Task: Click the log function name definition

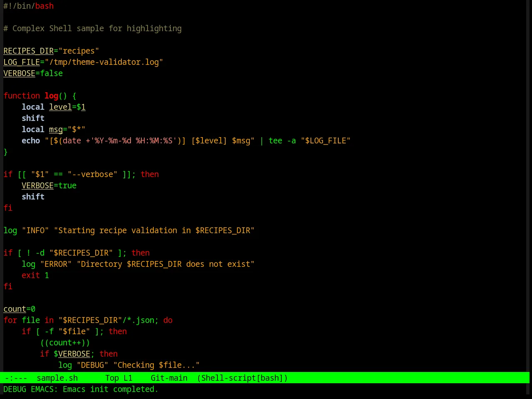Action: [52, 96]
